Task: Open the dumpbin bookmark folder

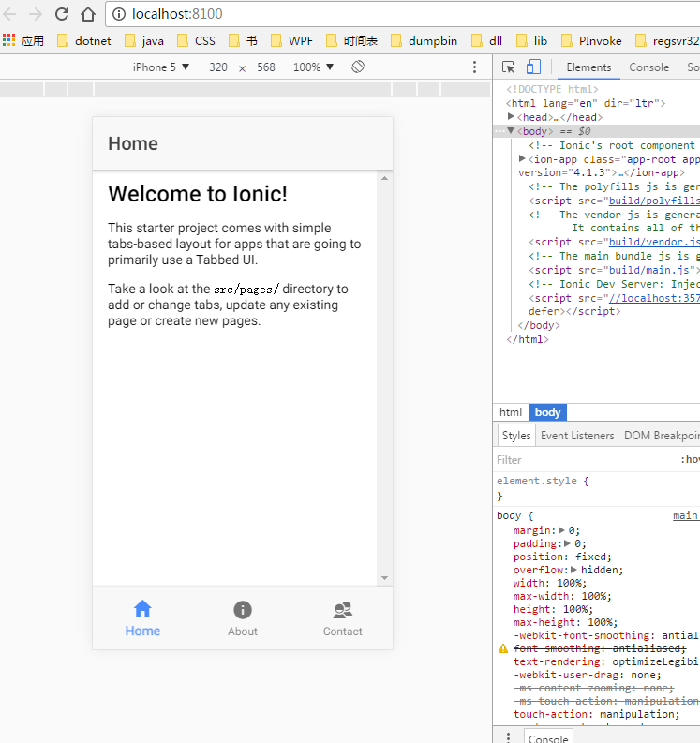Action: tap(424, 40)
